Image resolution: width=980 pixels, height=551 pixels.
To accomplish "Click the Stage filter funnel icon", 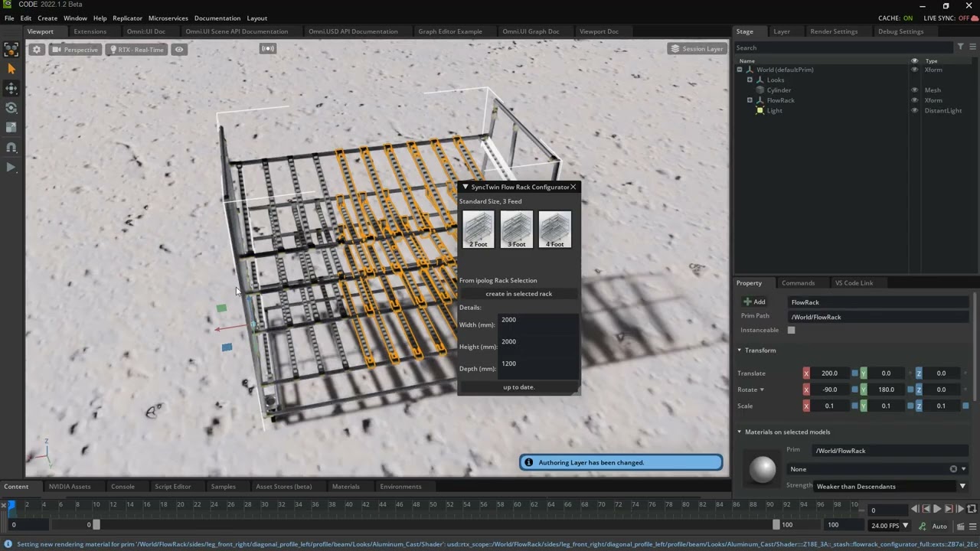I will tap(960, 47).
